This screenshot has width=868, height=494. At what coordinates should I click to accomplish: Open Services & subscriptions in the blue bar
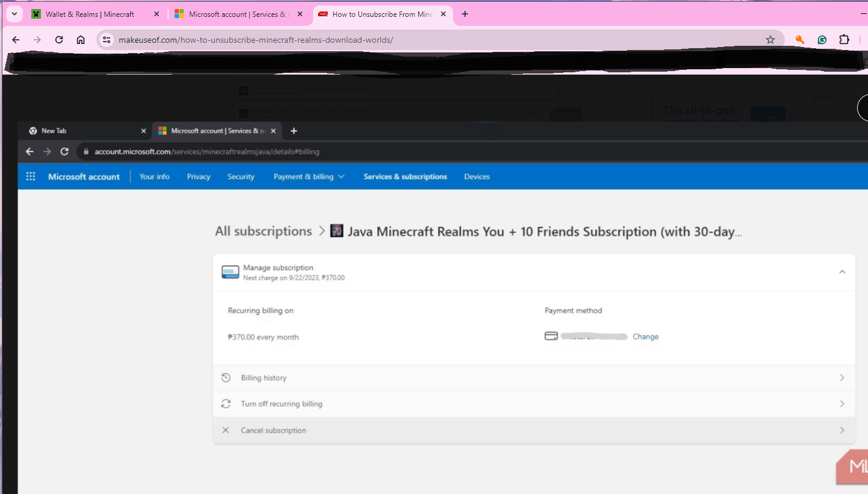point(405,177)
